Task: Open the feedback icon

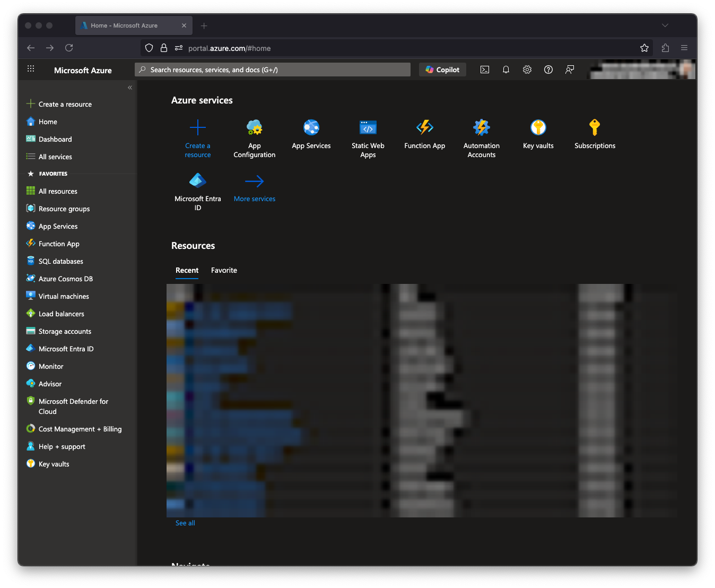Action: [x=569, y=69]
